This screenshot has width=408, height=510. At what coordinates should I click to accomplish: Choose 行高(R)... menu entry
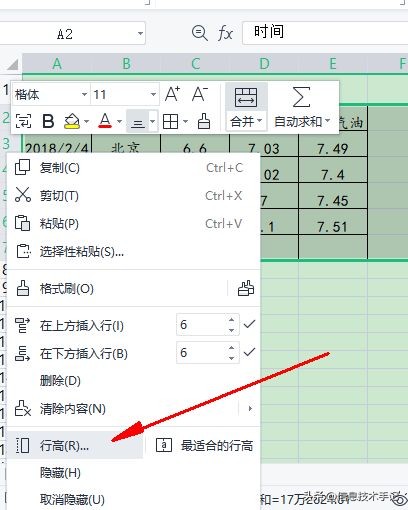pos(75,445)
